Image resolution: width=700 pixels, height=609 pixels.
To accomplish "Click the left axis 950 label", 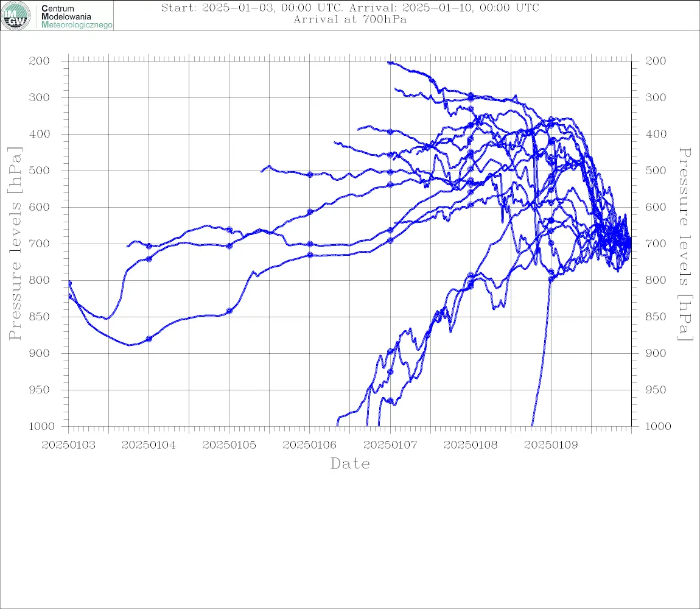I will click(40, 390).
